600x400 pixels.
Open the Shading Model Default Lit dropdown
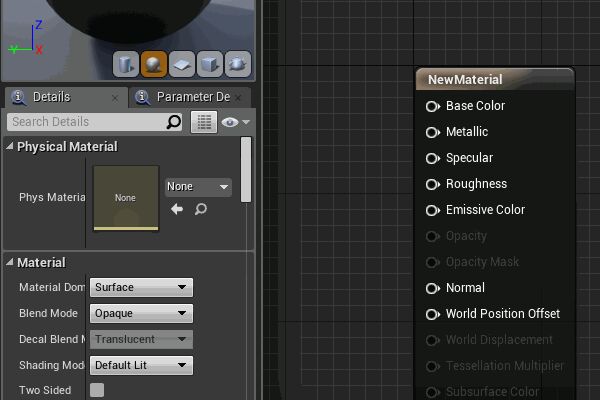(x=141, y=366)
